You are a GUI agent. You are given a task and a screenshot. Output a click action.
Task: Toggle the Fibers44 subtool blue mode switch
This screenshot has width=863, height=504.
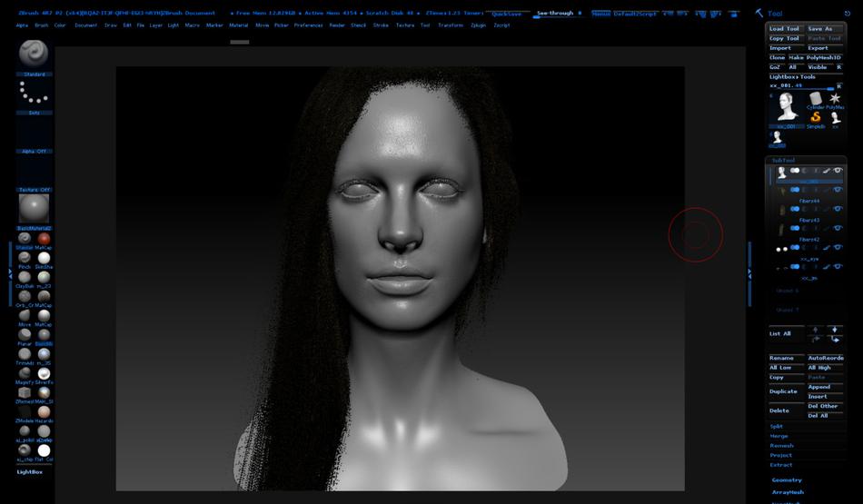click(795, 190)
